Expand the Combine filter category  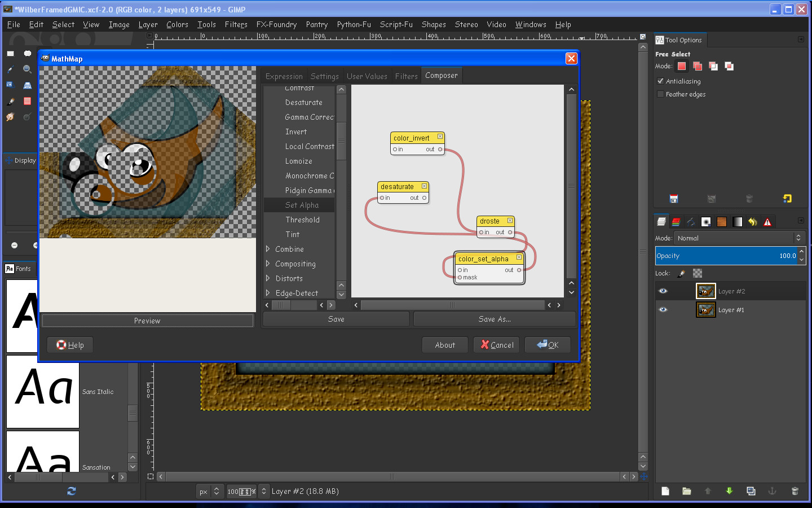[268, 249]
